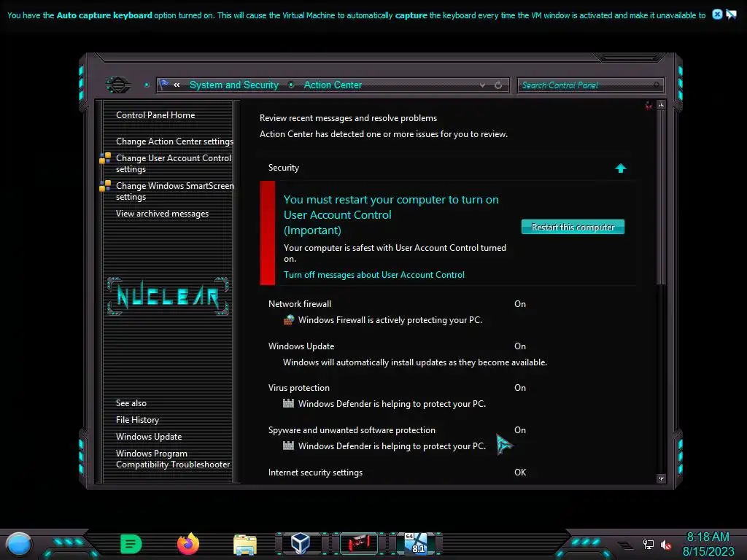
Task: Click the vertical scrollbar thumb
Action: [x=661, y=197]
